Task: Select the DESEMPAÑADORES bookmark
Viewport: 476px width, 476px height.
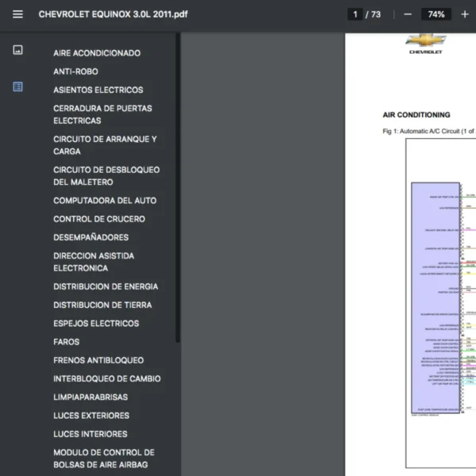Action: (x=90, y=237)
